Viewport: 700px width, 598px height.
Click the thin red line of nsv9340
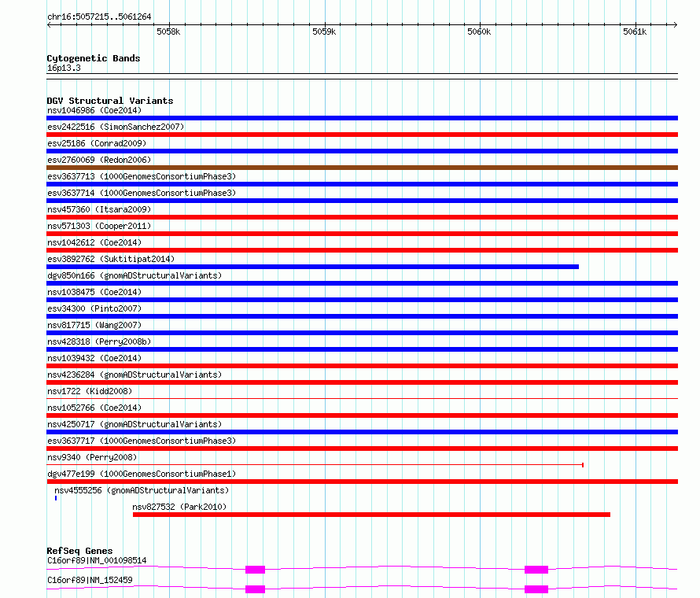pos(315,465)
